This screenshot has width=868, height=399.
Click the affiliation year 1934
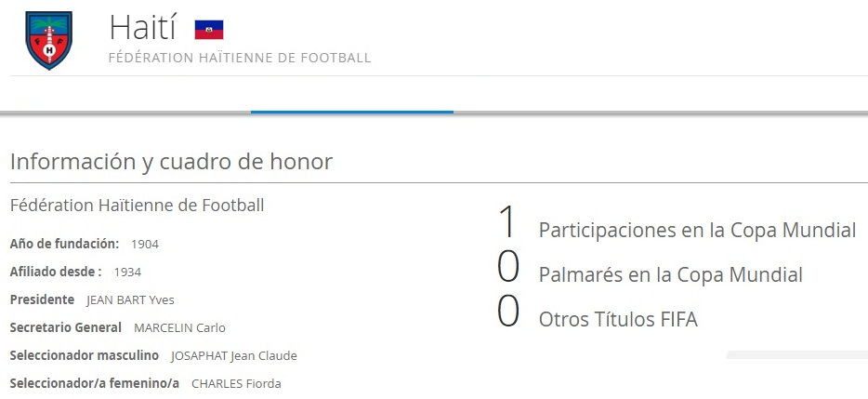[127, 273]
